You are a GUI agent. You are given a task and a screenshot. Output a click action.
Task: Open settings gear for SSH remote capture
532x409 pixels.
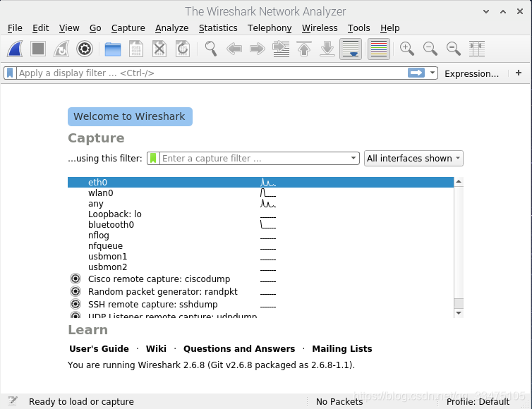[75, 304]
